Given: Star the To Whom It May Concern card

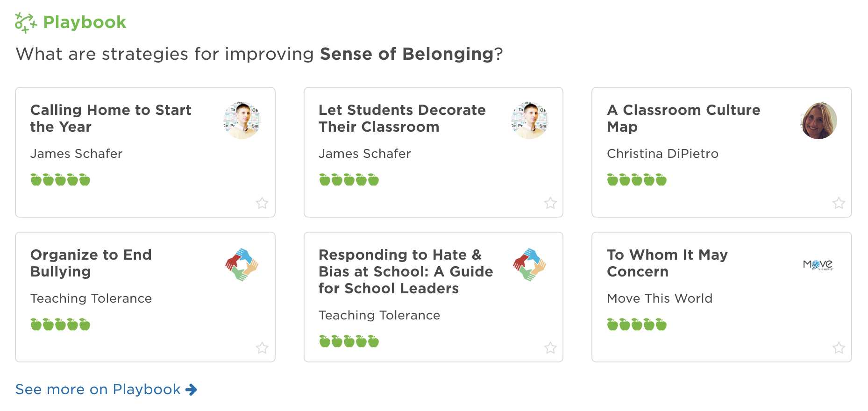Looking at the screenshot, I should [x=839, y=348].
